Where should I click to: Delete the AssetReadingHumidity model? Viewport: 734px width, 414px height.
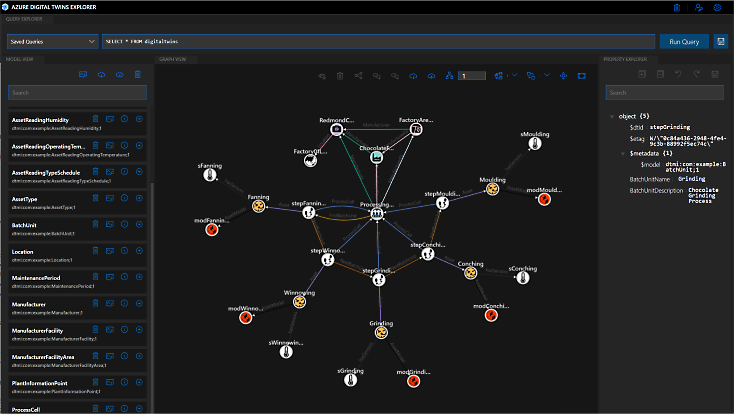tap(96, 119)
